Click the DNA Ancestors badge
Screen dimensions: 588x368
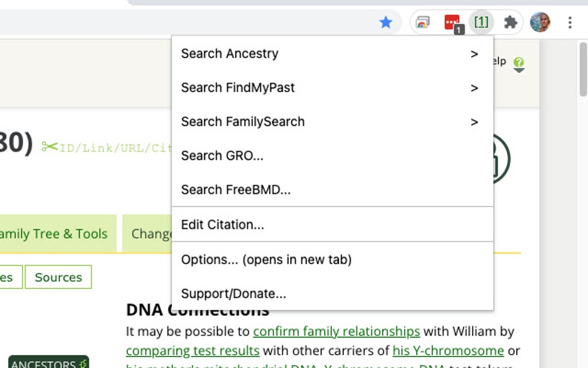click(x=49, y=362)
